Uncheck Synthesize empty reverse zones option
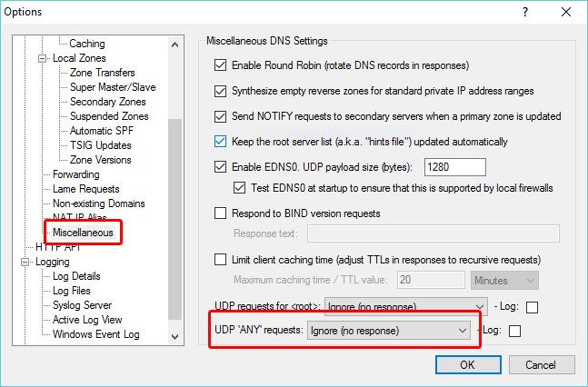Viewport: 588px width, 387px height. 219,91
